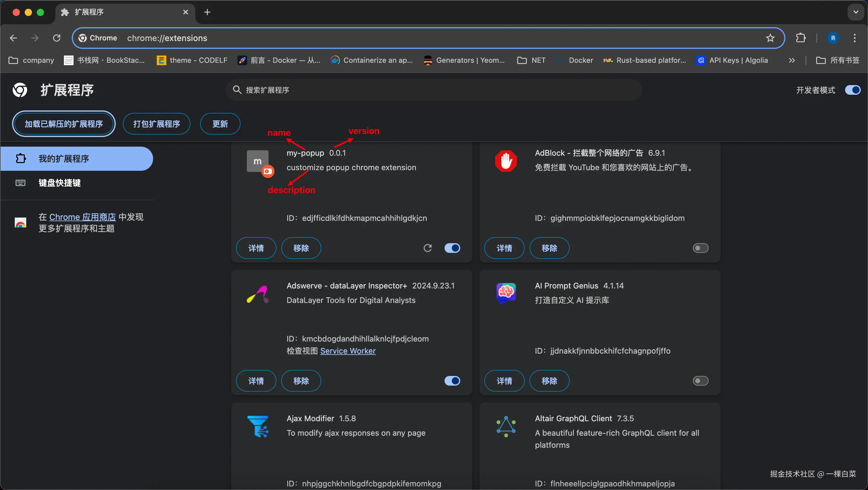The image size is (868, 490).
Task: Disable the my-popup extension toggle
Action: click(452, 248)
